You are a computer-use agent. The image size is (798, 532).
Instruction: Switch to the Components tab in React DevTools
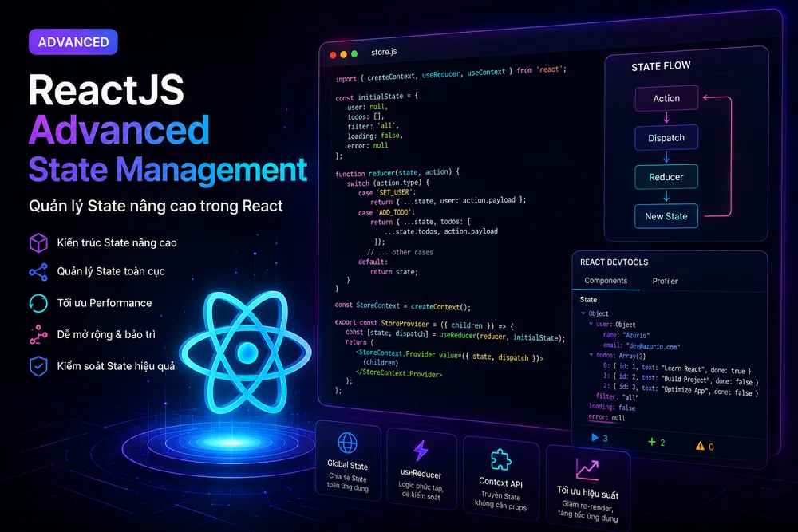click(x=606, y=281)
